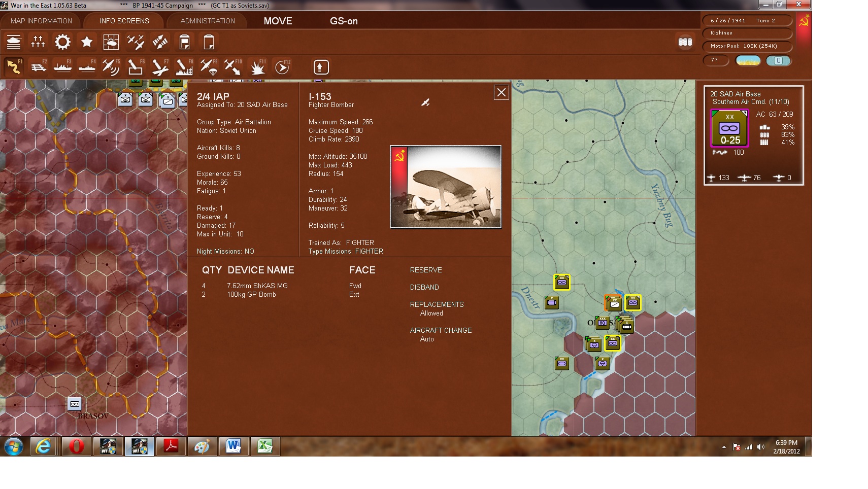Select the air base counter near Brasov
Image resolution: width=868 pixels, height=489 pixels.
75,404
